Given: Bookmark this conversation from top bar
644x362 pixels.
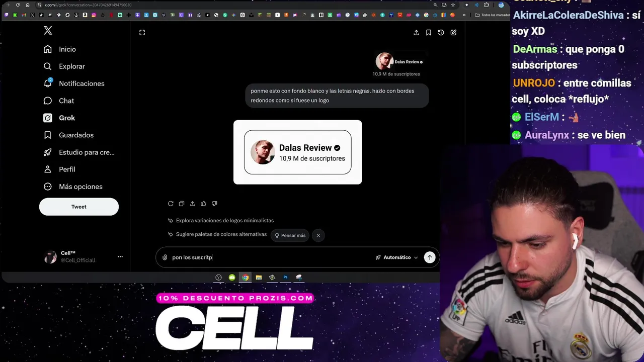Looking at the screenshot, I should (x=429, y=33).
